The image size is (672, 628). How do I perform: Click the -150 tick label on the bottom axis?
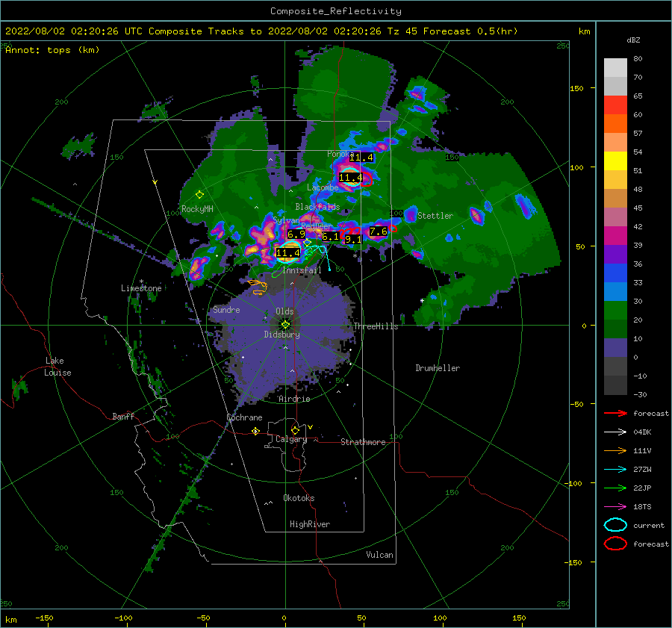point(44,618)
